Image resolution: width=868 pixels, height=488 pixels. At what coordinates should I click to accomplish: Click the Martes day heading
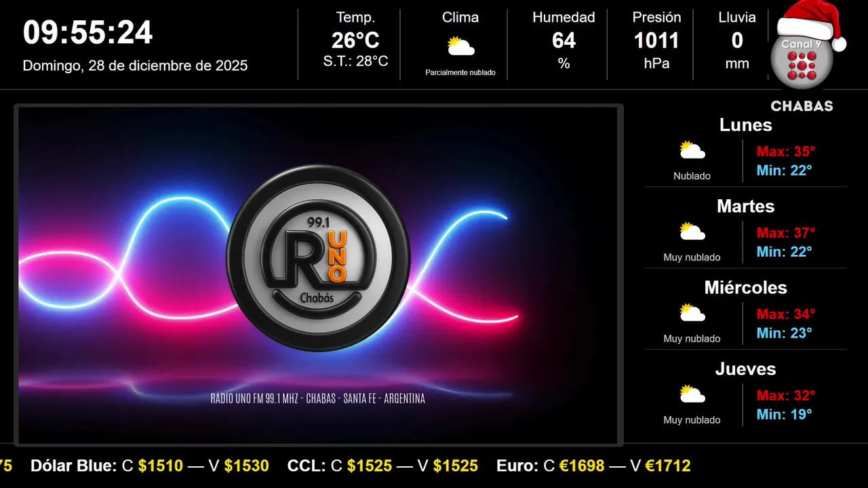coord(746,206)
